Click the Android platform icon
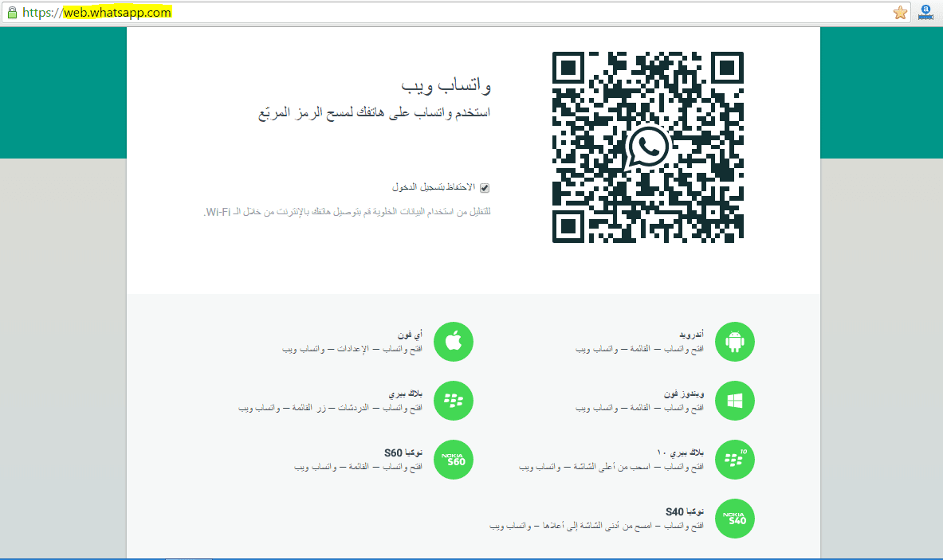 pos(734,342)
